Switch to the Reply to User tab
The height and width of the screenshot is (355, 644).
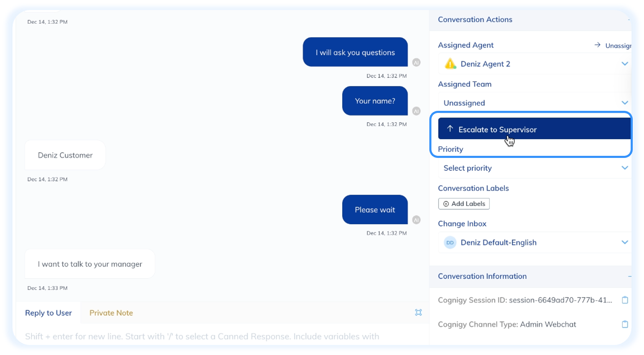click(x=48, y=313)
